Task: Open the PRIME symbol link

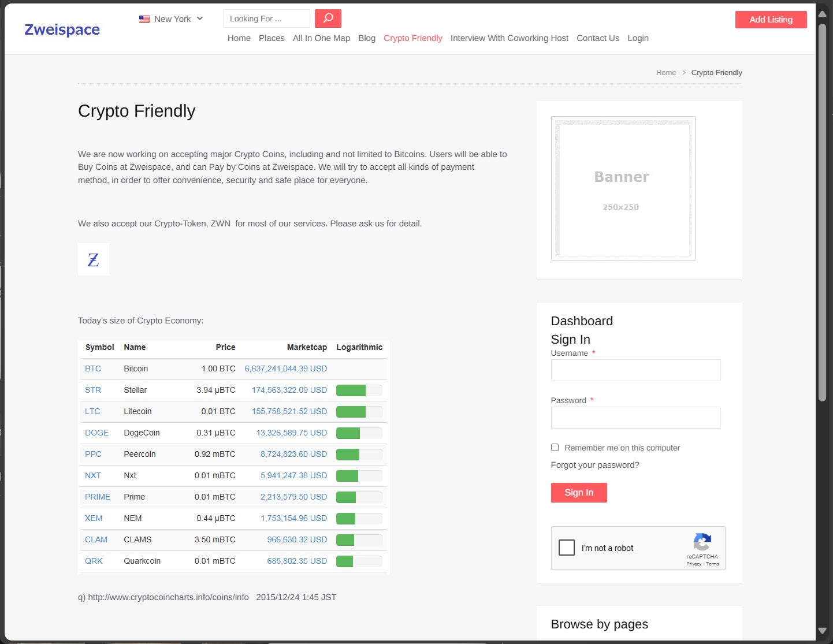Action: [x=98, y=497]
